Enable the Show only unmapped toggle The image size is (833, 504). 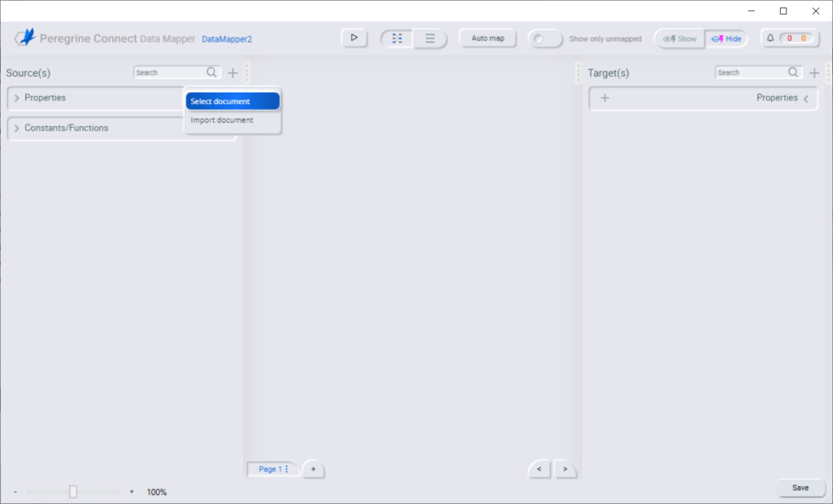[x=545, y=38]
